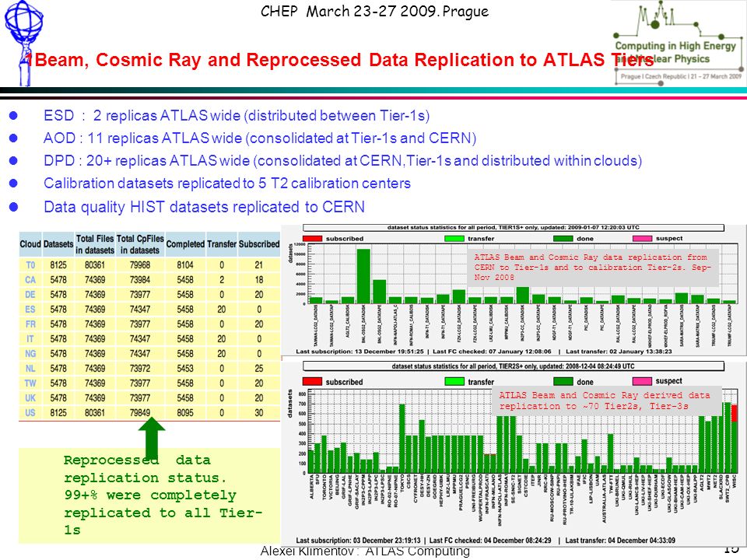747x560 pixels.
Task: Click the T0 cloud row label
Action: tap(30, 265)
